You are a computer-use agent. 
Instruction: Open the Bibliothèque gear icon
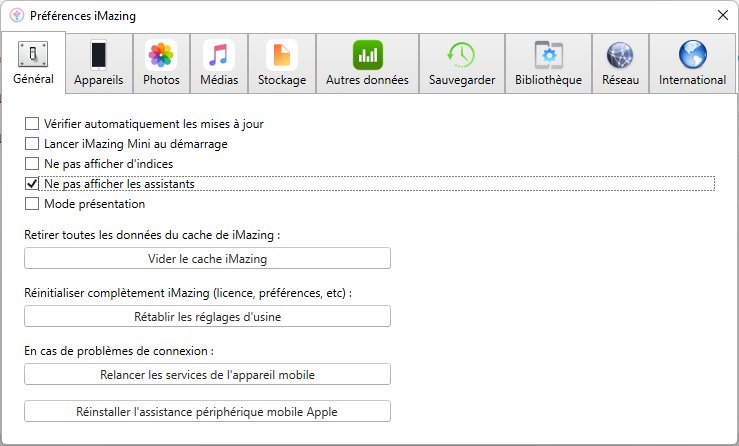[549, 55]
